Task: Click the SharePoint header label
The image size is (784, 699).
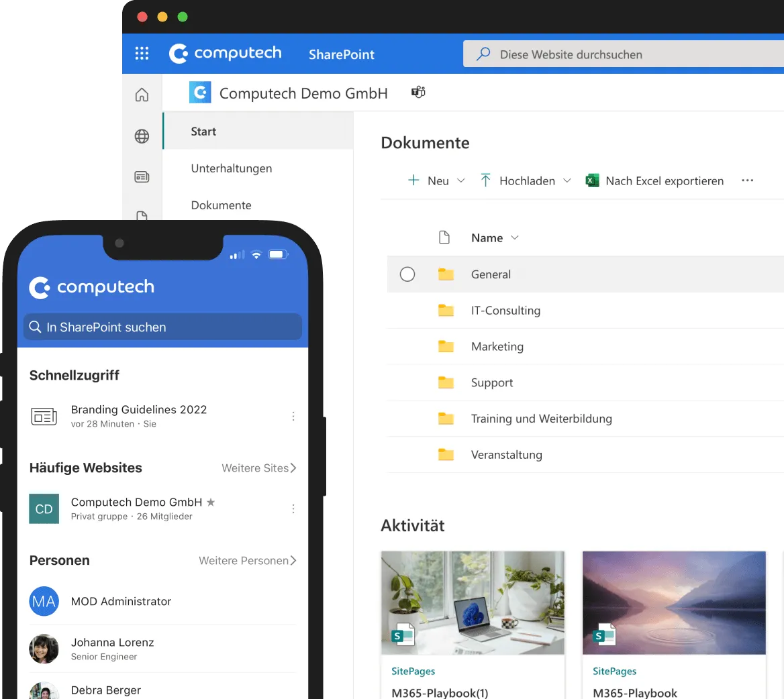Action: click(342, 54)
